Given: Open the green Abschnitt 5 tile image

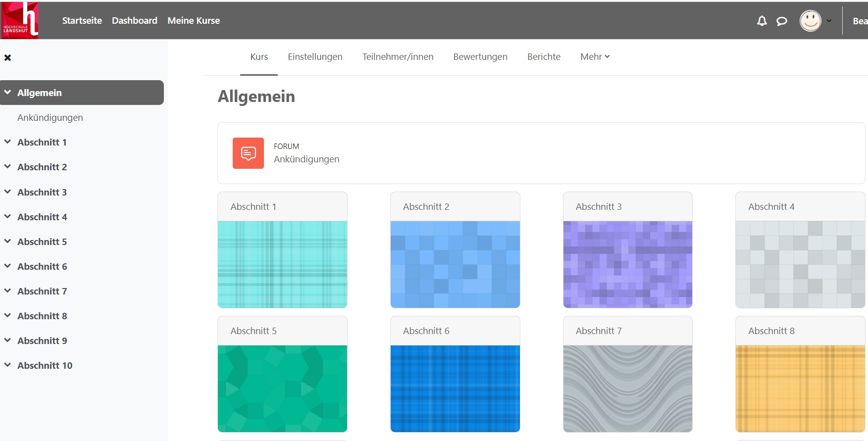Looking at the screenshot, I should [x=282, y=389].
